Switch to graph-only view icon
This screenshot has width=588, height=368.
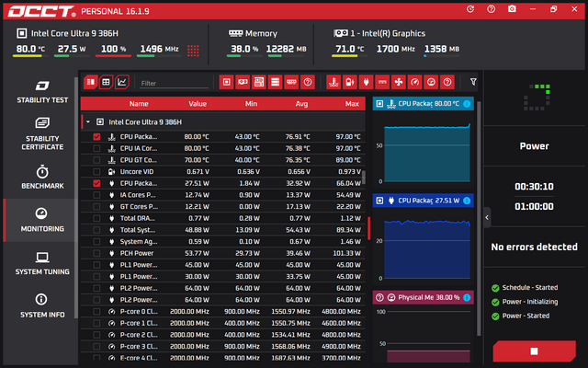pos(122,82)
